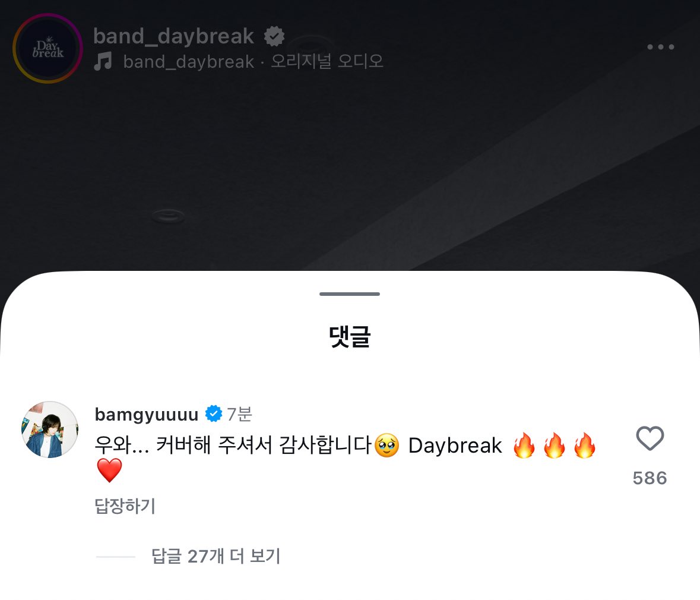Image resolution: width=700 pixels, height=600 pixels.
Task: Tap 답장하기 to reply to comment
Action: tap(125, 506)
